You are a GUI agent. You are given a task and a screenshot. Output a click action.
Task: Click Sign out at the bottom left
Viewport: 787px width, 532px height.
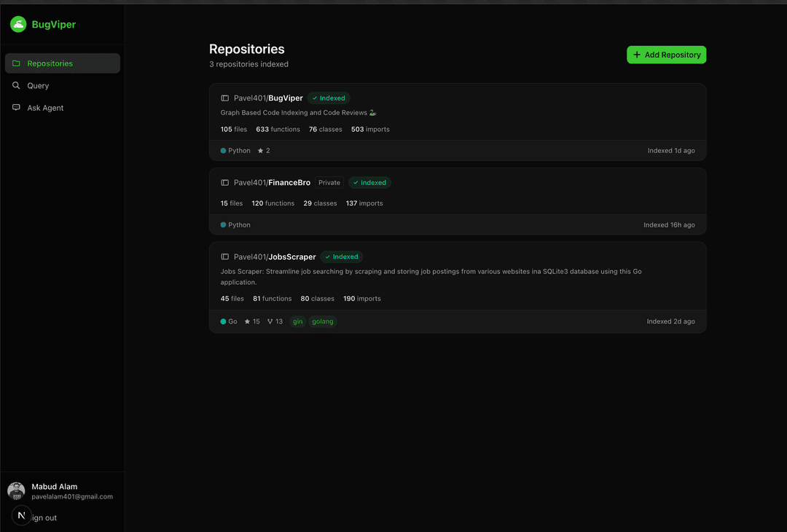click(x=44, y=517)
